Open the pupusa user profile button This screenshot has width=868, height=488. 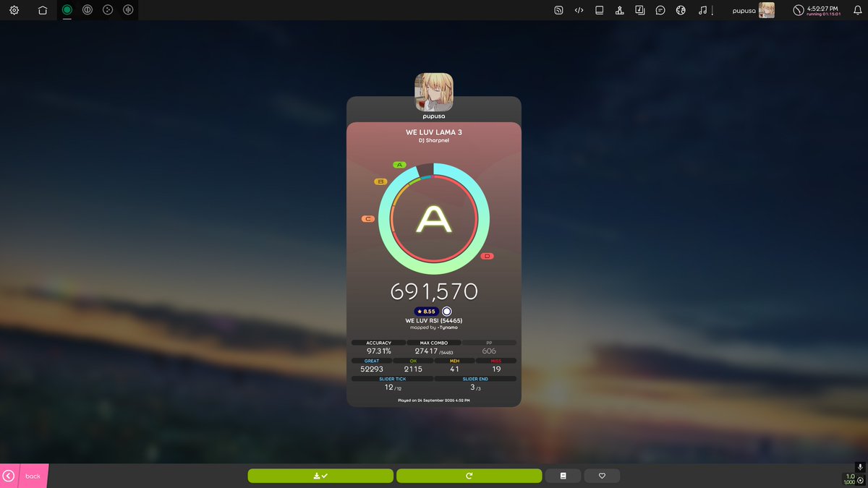tap(753, 10)
